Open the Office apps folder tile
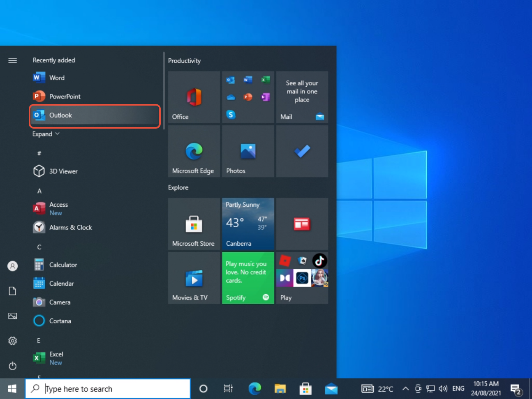Viewport: 532px width, 399px height. click(x=248, y=97)
